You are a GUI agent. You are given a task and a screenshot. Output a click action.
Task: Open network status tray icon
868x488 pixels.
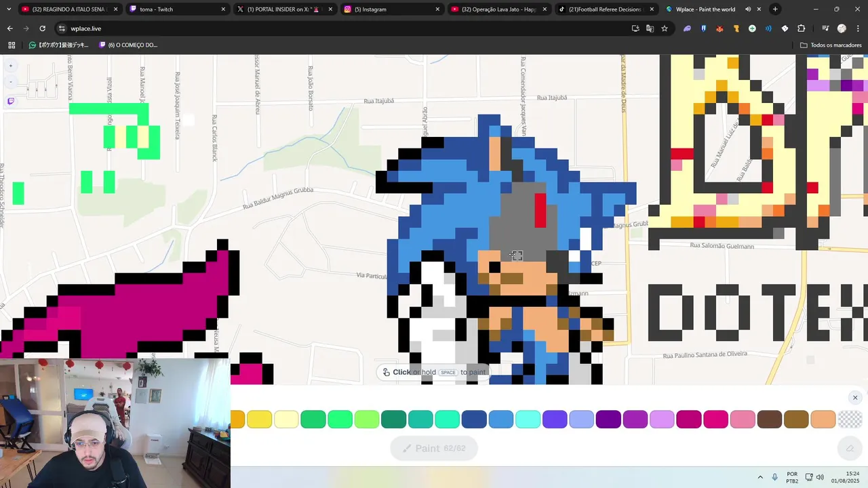coord(809,477)
